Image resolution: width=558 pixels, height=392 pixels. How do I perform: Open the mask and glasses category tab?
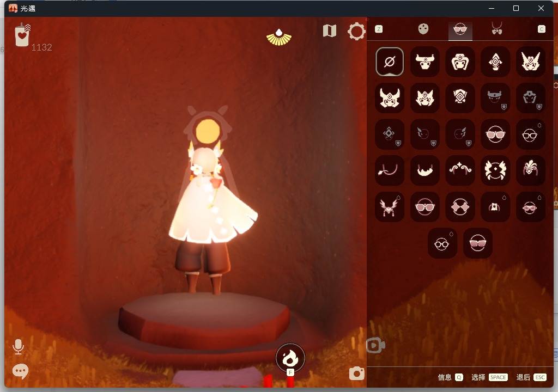[x=460, y=29]
